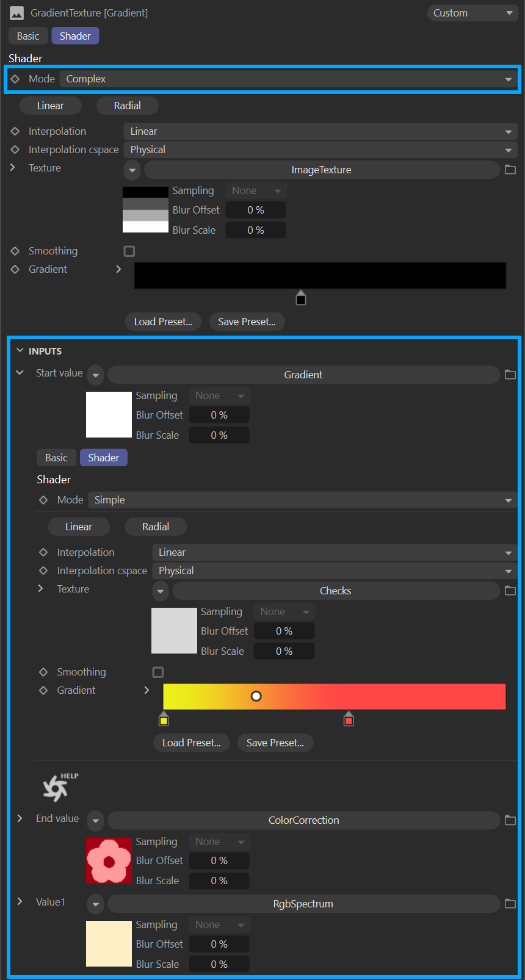Click the GradientTexture image icon in header
Image resolution: width=525 pixels, height=980 pixels.
[x=17, y=13]
